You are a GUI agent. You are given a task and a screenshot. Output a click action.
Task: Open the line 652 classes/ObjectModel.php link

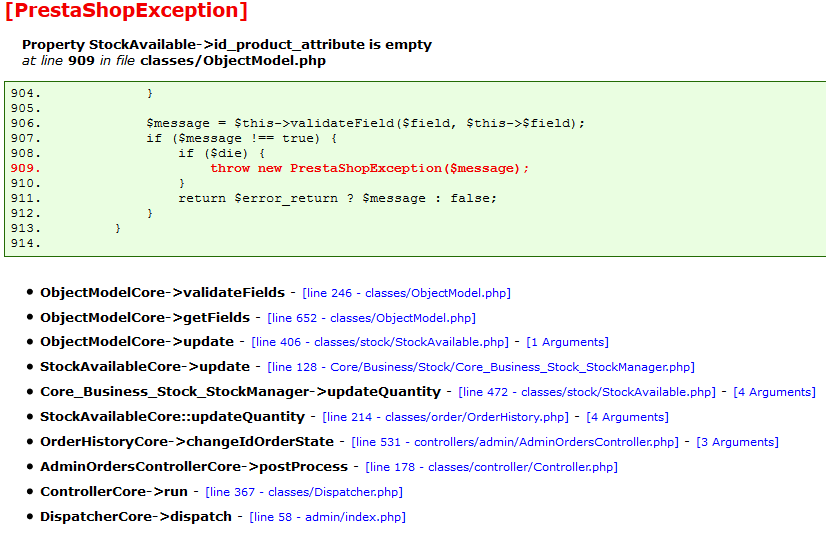pos(371,318)
